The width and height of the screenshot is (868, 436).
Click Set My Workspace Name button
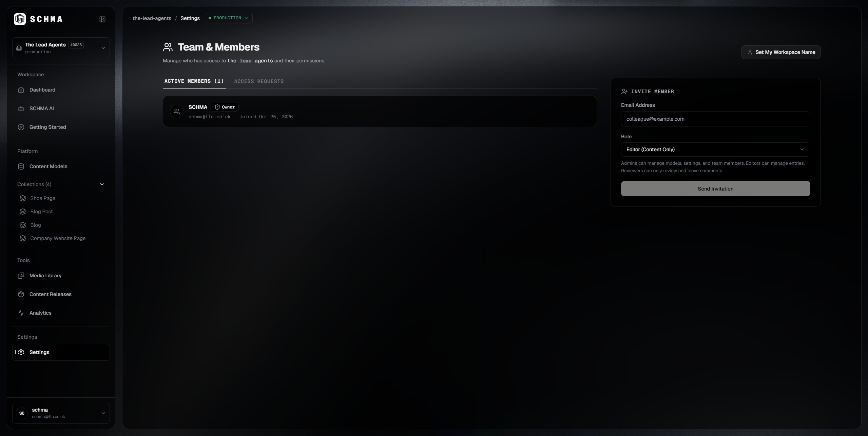point(781,52)
